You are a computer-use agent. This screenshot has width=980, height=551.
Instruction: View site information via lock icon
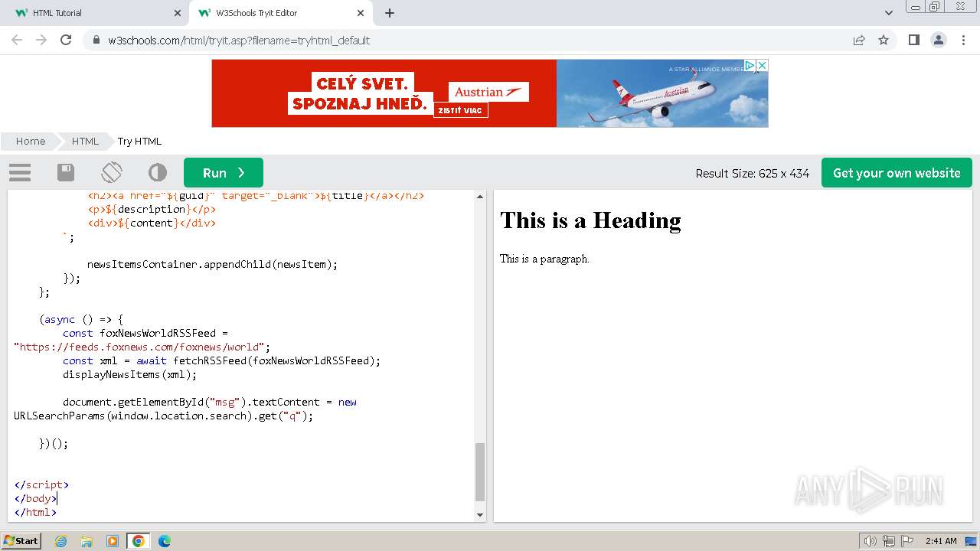(96, 41)
